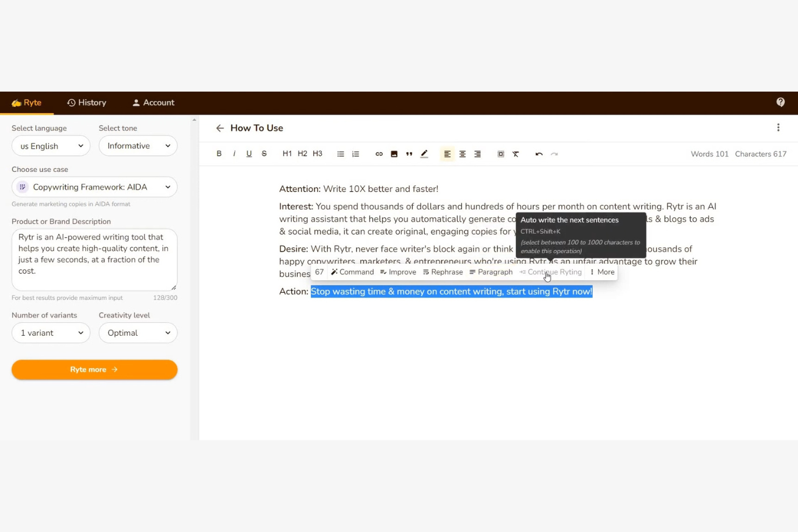
Task: Click the Characters 617 counter
Action: point(761,154)
